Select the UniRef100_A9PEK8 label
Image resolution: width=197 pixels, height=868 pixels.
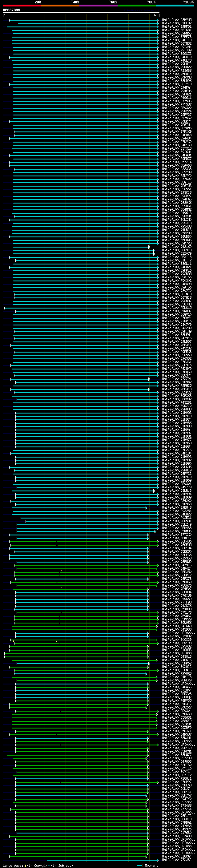[176, 352]
